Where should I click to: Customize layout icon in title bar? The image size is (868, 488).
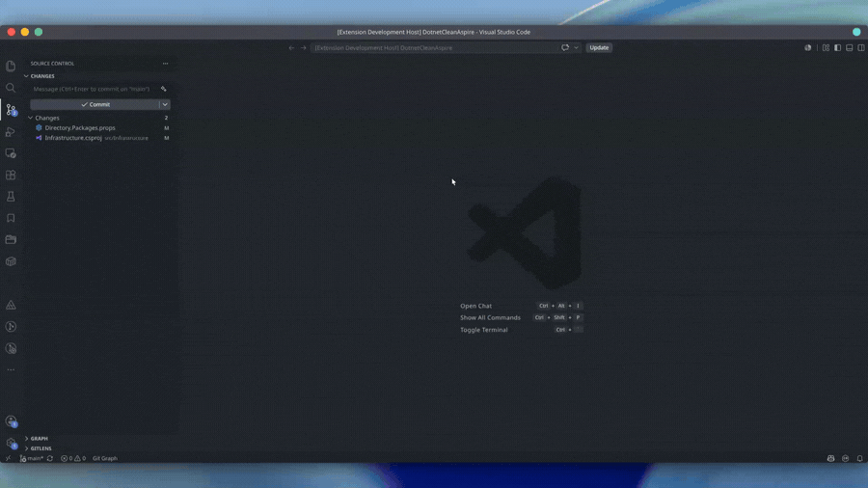click(826, 47)
